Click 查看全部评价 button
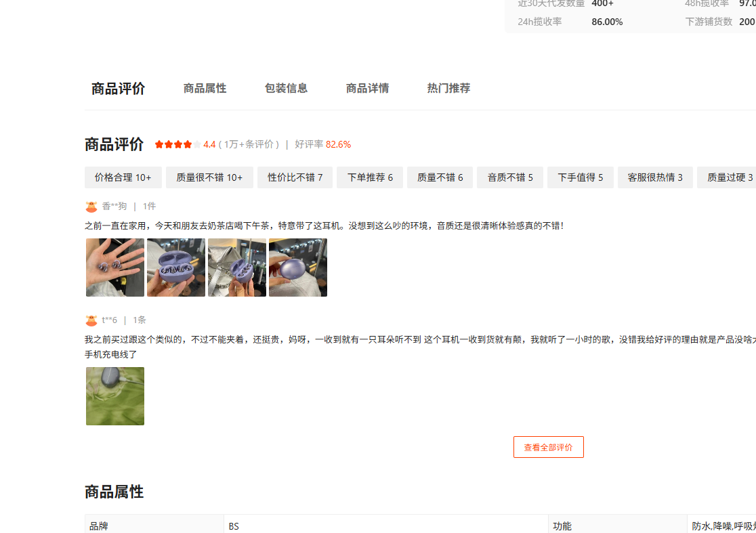The image size is (756, 533). point(549,447)
